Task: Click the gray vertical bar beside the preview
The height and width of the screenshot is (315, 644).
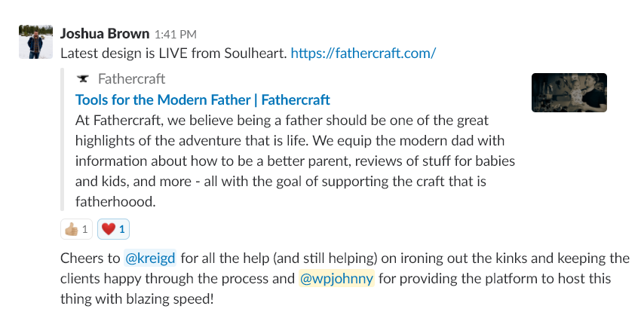Action: click(x=63, y=139)
